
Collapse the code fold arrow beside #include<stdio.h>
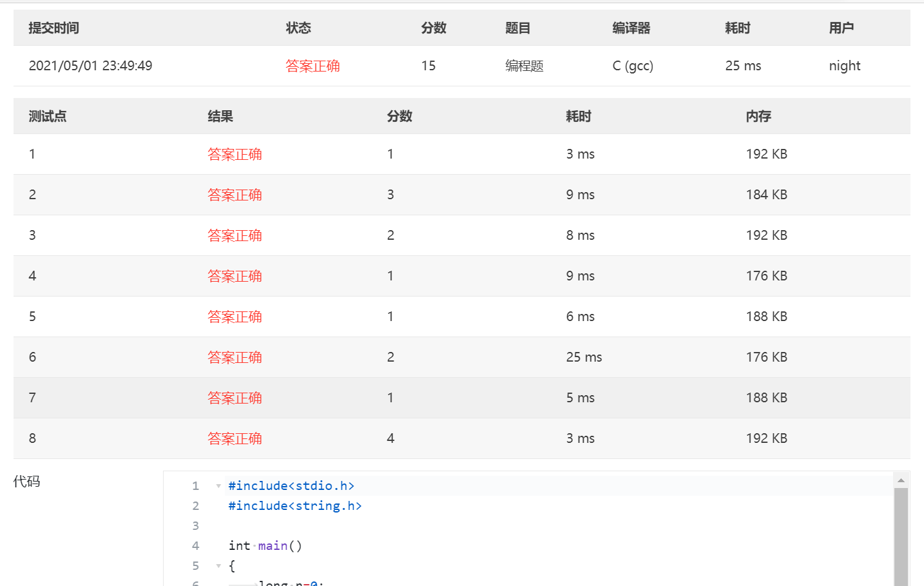click(218, 486)
